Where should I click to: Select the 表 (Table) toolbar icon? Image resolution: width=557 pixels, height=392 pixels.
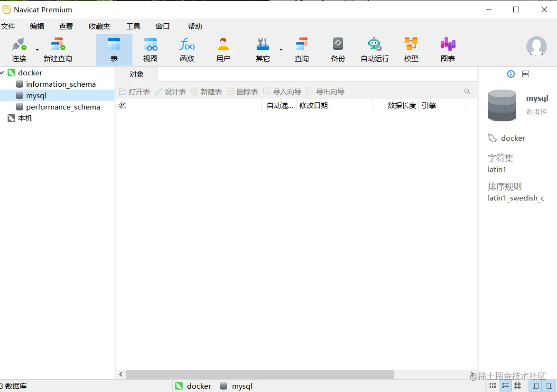coord(114,50)
